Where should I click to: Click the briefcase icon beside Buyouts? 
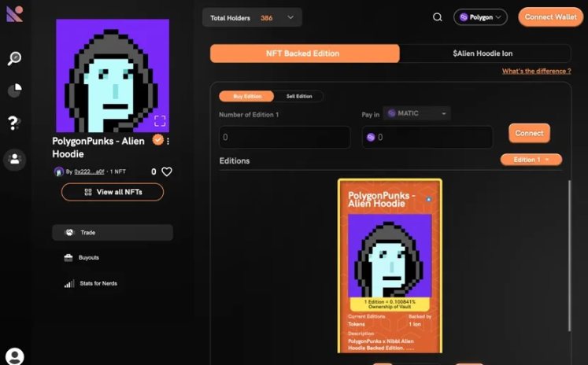68,258
